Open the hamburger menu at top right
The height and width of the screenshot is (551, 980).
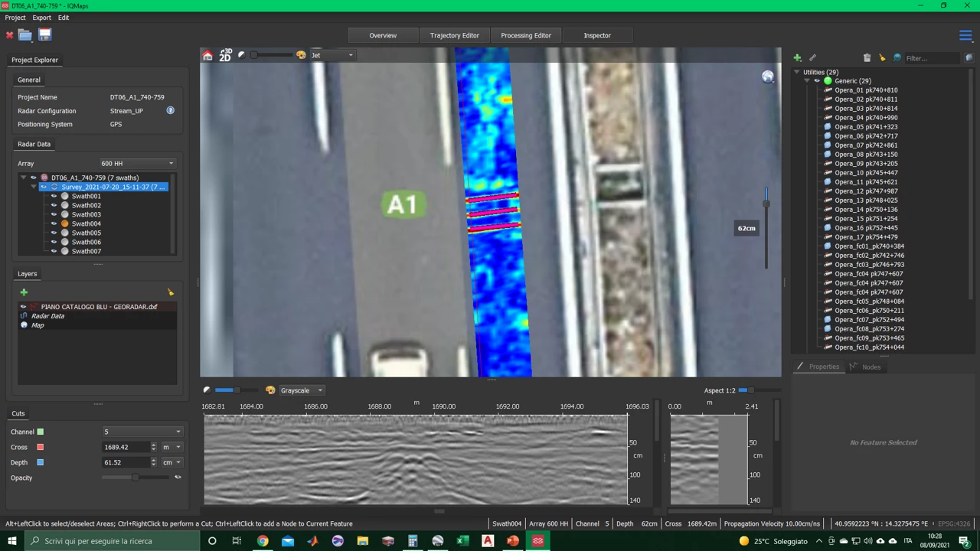pos(965,35)
